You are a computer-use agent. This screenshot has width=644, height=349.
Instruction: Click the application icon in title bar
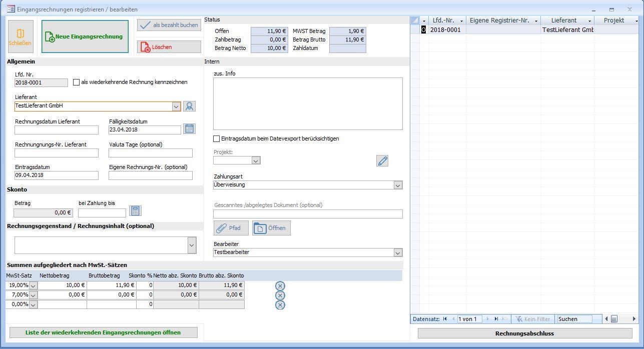click(x=11, y=9)
